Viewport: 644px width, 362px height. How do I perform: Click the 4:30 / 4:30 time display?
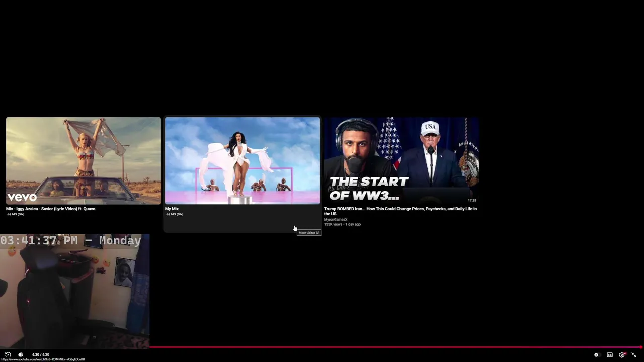(41, 355)
